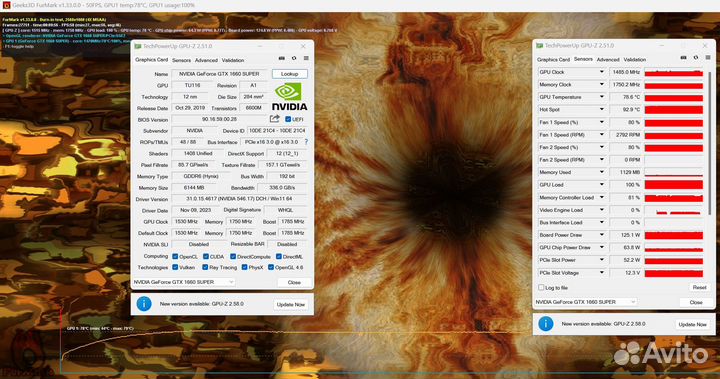The width and height of the screenshot is (720, 379).
Task: Click the NVIDIA logo in Graphics Card tab
Action: pos(289,97)
